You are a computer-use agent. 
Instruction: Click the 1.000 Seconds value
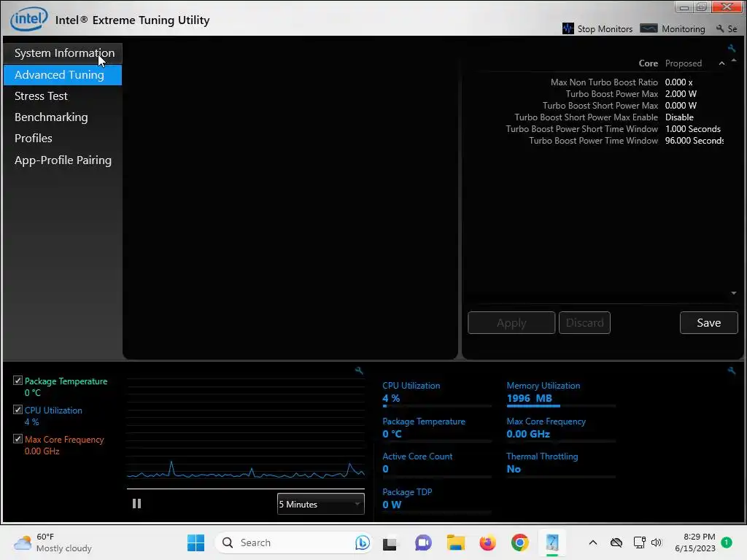tap(693, 129)
